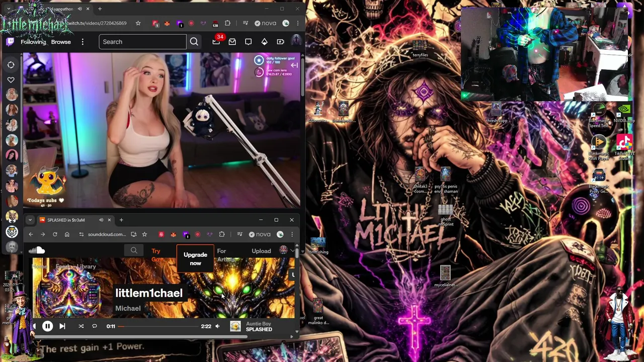Toggle repeat in the SoundCloud player
This screenshot has height=362, width=644.
point(95,326)
